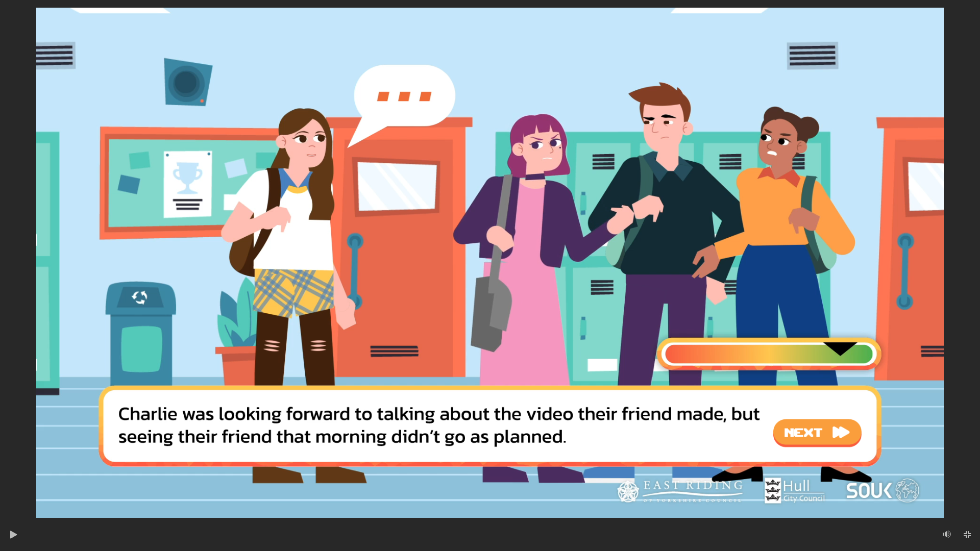Click the recycling bin icon
This screenshot has height=551, width=980.
pos(140,297)
